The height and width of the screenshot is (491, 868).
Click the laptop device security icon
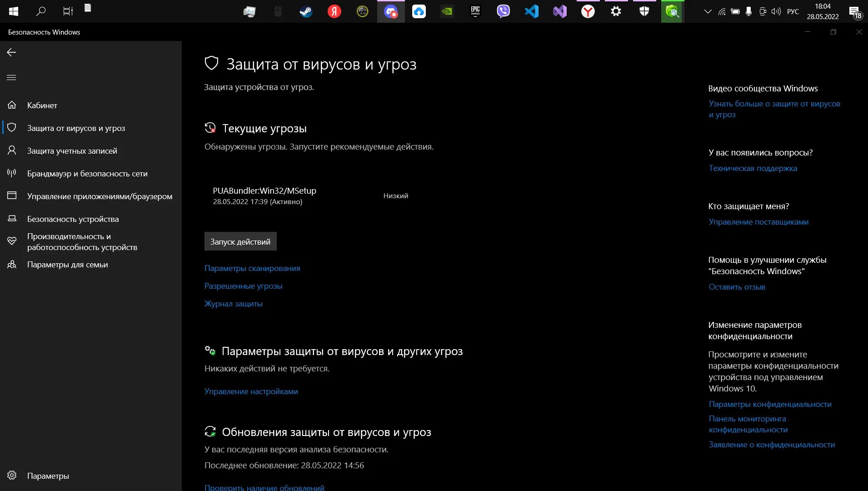[12, 218]
